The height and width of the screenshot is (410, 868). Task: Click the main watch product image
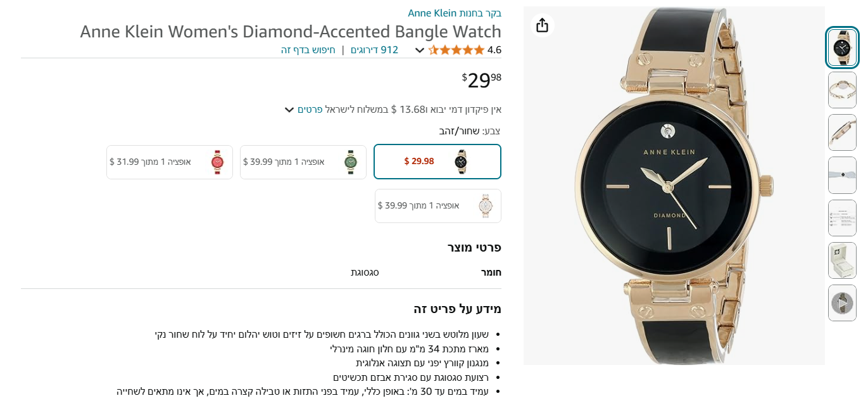(x=674, y=186)
